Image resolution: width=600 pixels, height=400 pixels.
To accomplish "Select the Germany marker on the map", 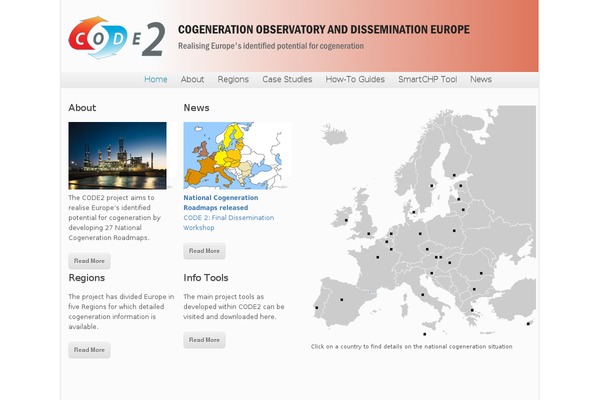I will (x=420, y=233).
